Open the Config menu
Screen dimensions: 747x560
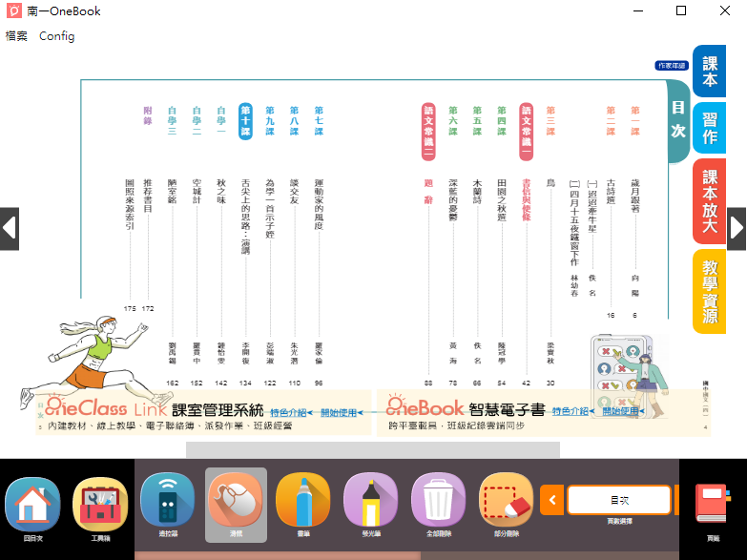[x=56, y=36]
